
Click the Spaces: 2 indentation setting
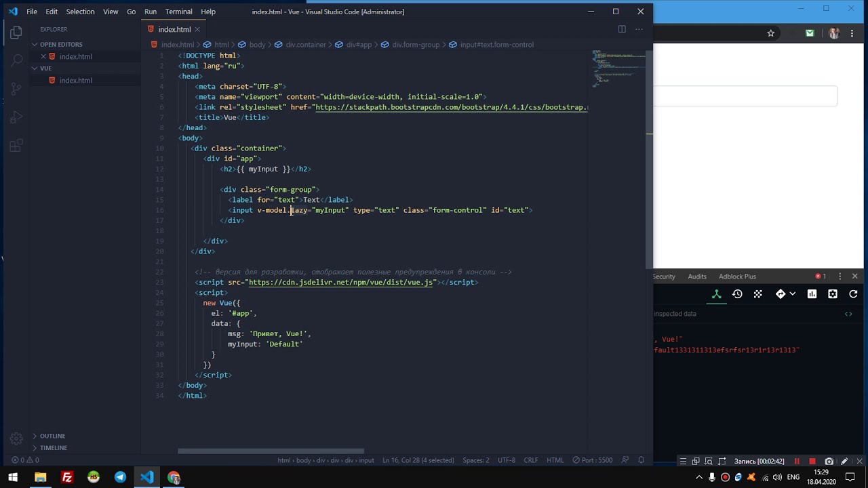pos(475,460)
